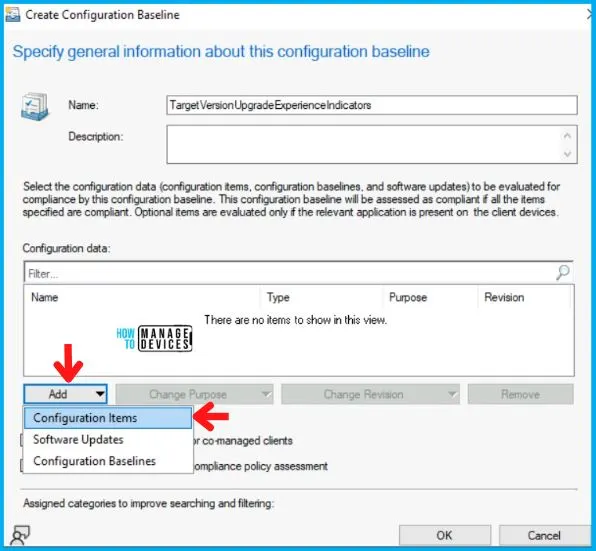Open the Add dropdown button
Image resolution: width=596 pixels, height=551 pixels.
click(x=65, y=394)
